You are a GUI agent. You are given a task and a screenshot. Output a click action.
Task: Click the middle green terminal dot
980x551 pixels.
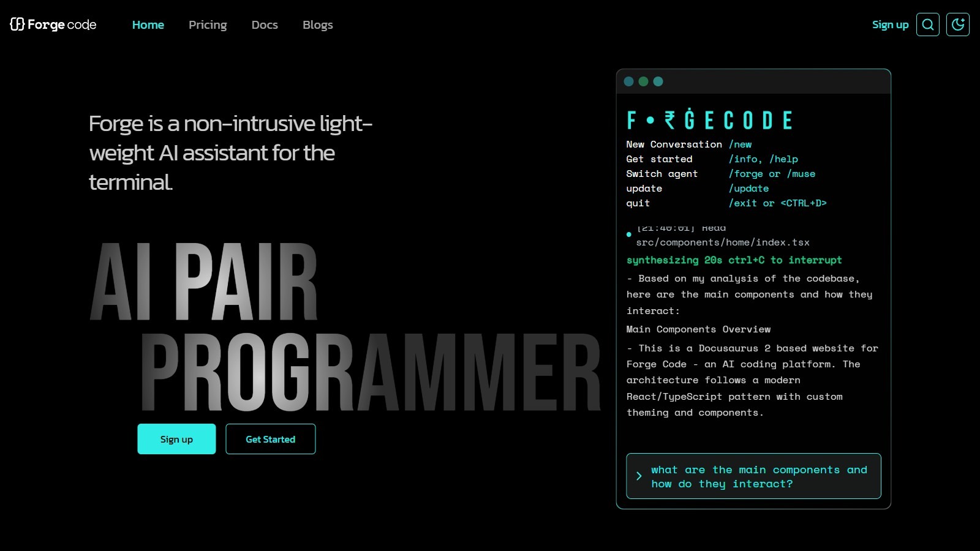643,81
